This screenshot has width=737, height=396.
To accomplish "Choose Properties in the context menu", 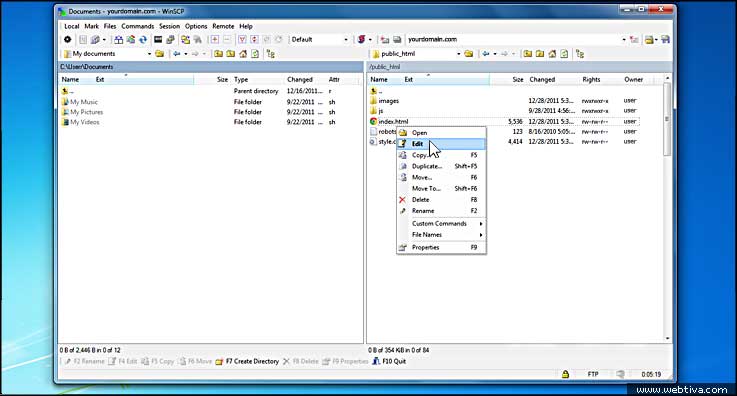I will [441, 247].
